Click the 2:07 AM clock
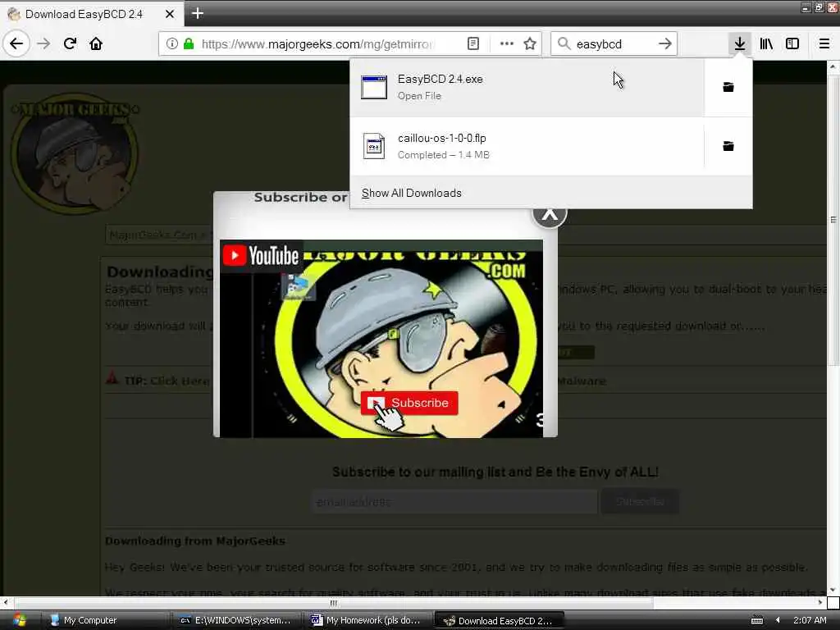 [x=810, y=620]
